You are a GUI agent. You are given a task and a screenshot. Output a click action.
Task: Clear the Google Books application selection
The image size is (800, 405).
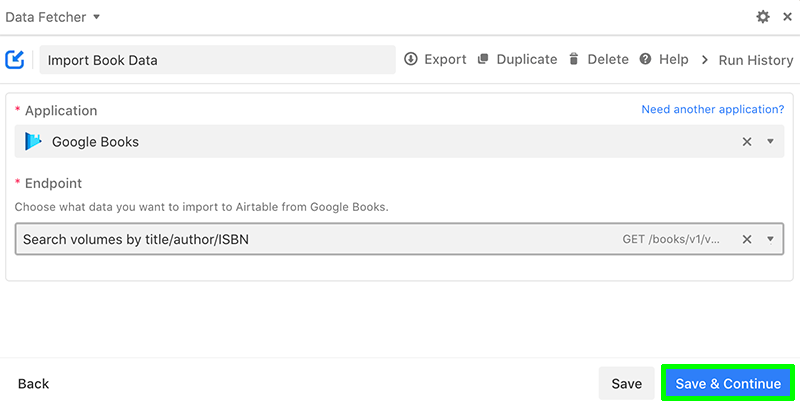(x=747, y=142)
